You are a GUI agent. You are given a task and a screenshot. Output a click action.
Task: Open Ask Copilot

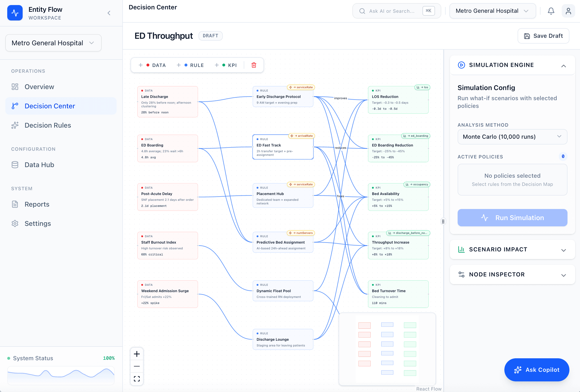point(537,370)
